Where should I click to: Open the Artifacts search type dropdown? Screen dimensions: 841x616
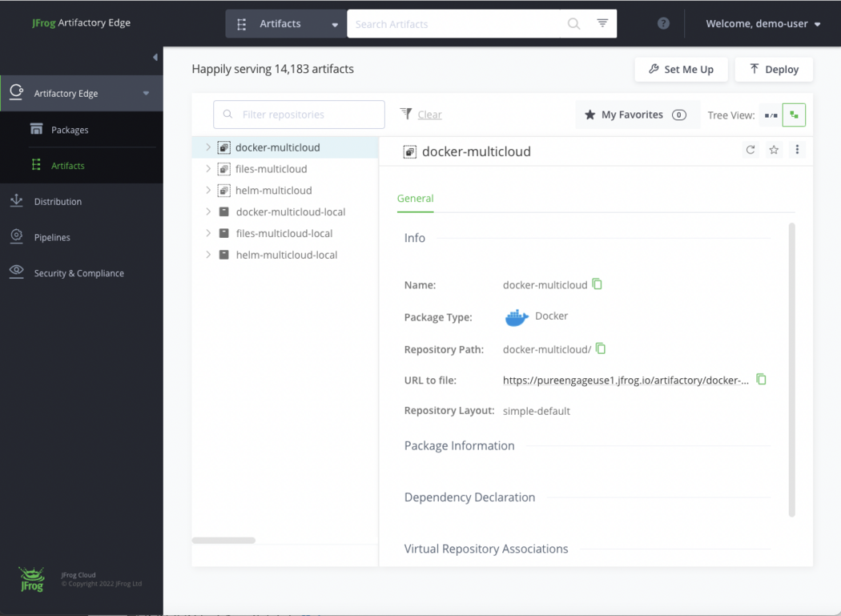pyautogui.click(x=286, y=23)
